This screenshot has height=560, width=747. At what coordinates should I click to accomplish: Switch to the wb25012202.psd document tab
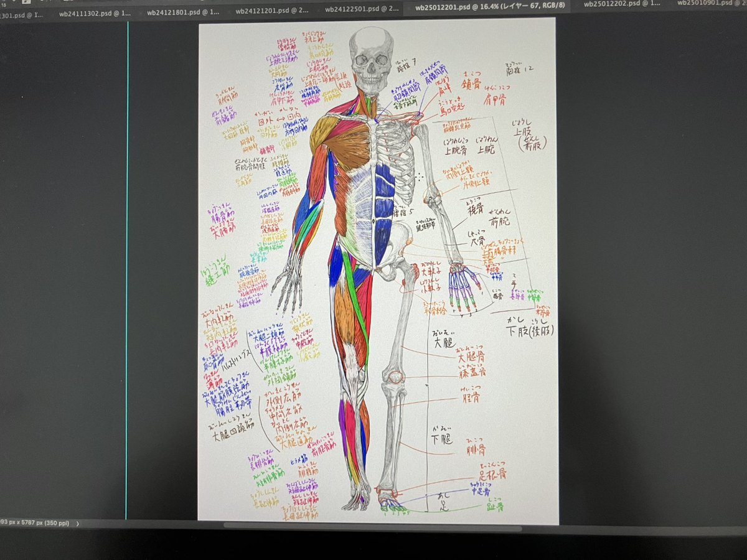(621, 4)
